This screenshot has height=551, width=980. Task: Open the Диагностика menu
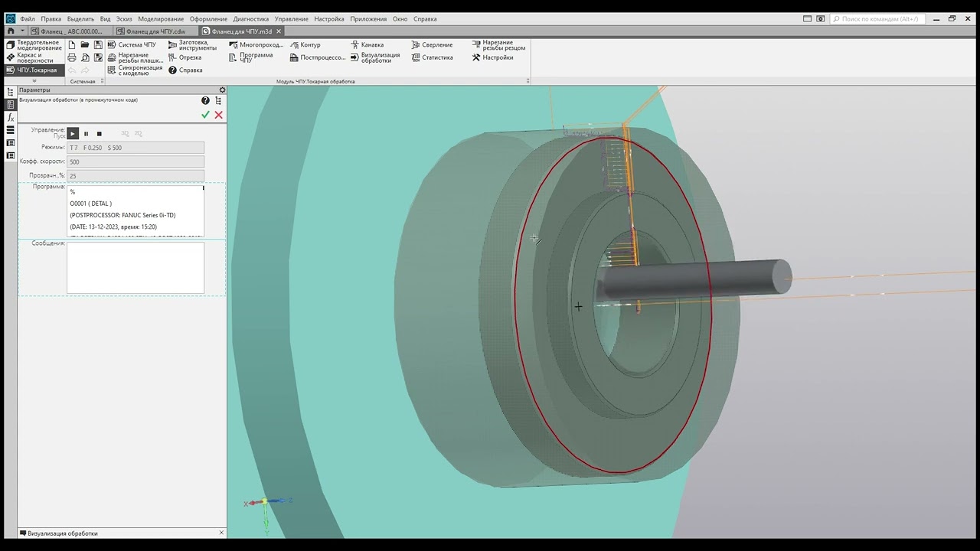click(x=251, y=18)
